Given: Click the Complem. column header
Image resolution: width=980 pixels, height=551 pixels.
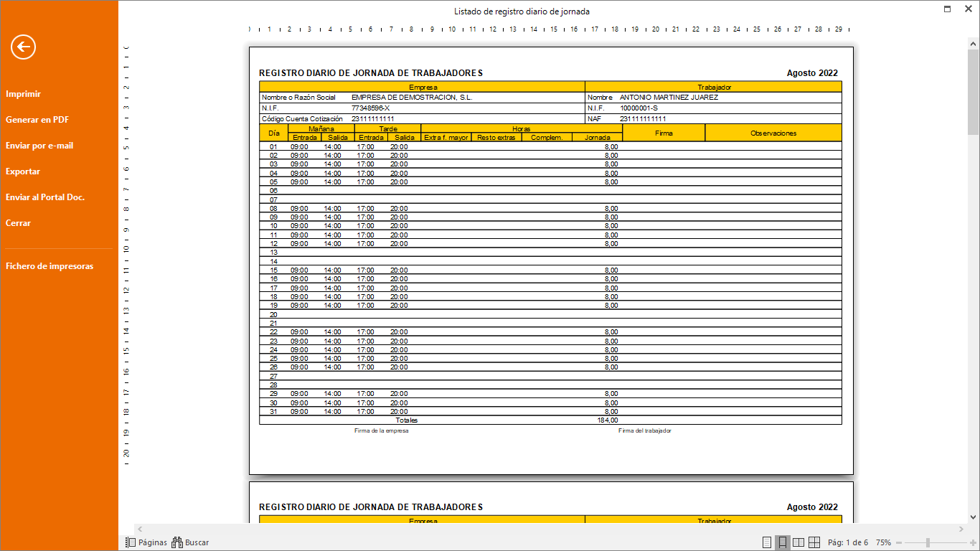Looking at the screenshot, I should [547, 137].
